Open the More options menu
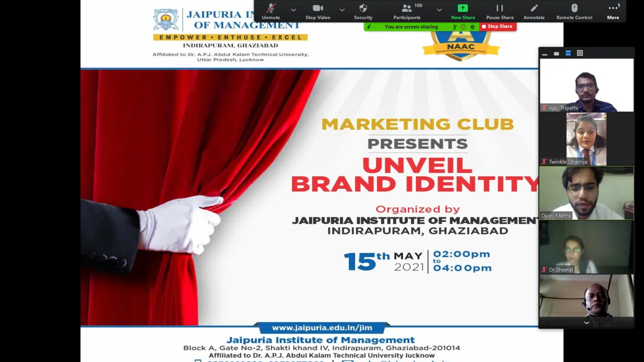This screenshot has width=644, height=362. (613, 11)
